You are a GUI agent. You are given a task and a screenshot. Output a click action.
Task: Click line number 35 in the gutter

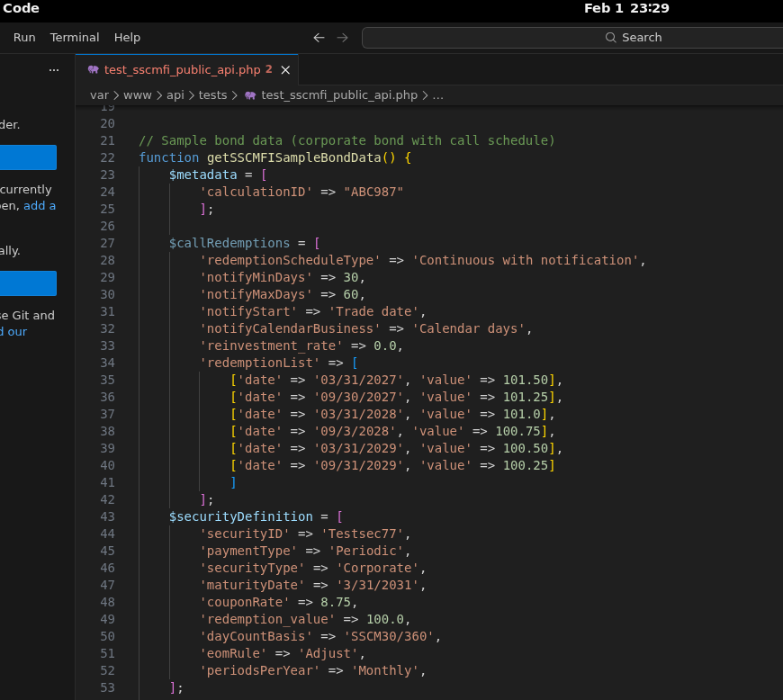(107, 380)
